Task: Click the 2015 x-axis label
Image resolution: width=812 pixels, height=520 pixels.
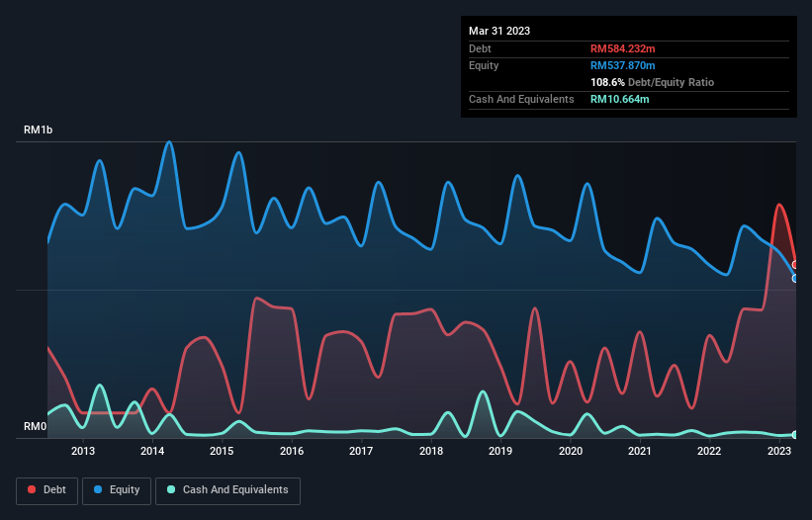Action: (222, 451)
